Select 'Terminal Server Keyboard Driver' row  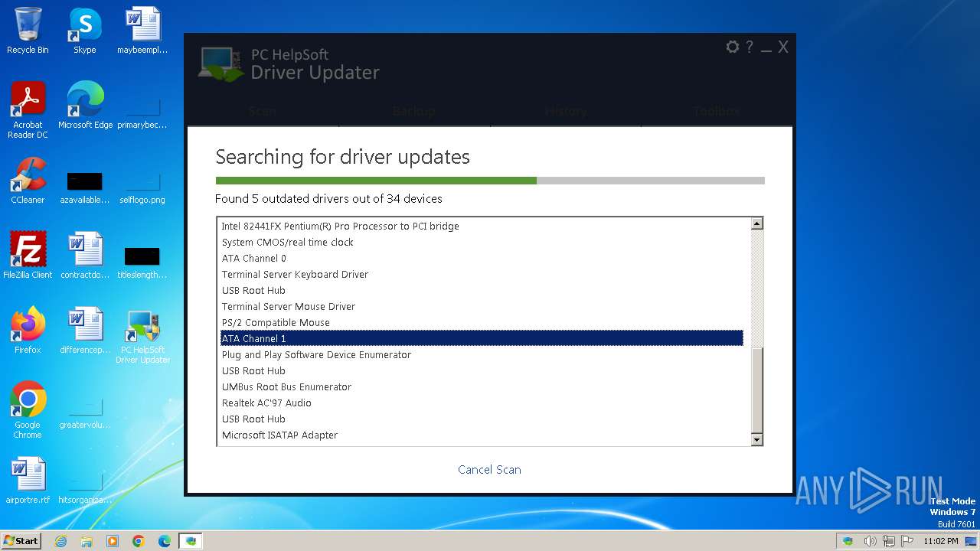point(480,275)
